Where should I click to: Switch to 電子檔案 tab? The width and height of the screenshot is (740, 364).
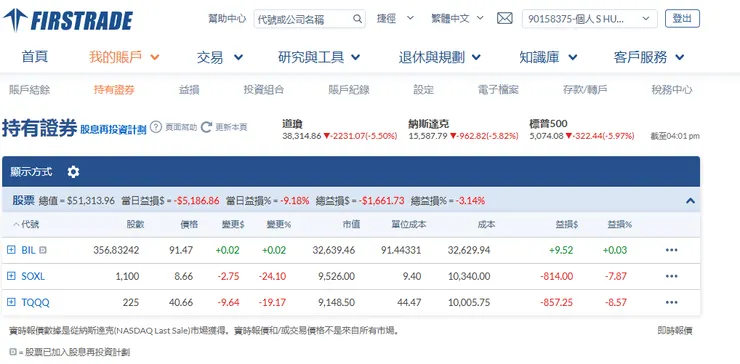(x=498, y=90)
